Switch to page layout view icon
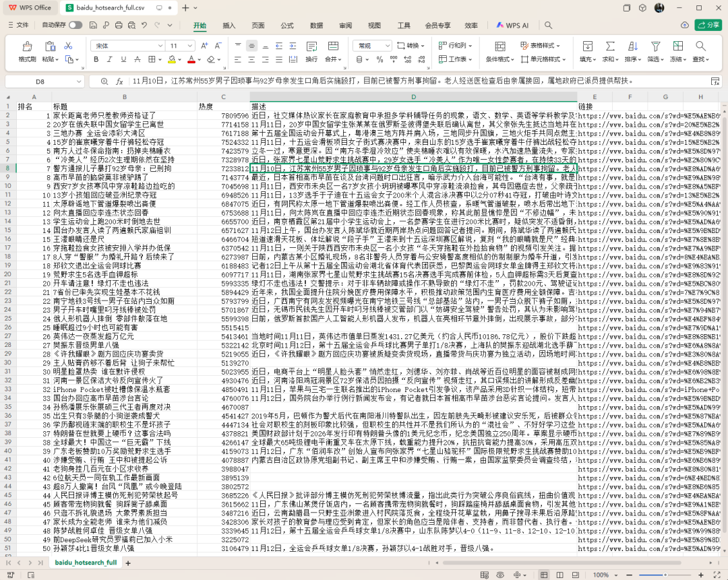The width and height of the screenshot is (728, 580). 560,575
